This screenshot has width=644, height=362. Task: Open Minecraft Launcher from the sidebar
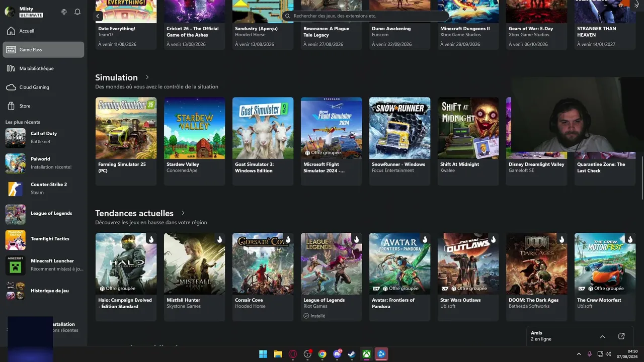(44, 265)
